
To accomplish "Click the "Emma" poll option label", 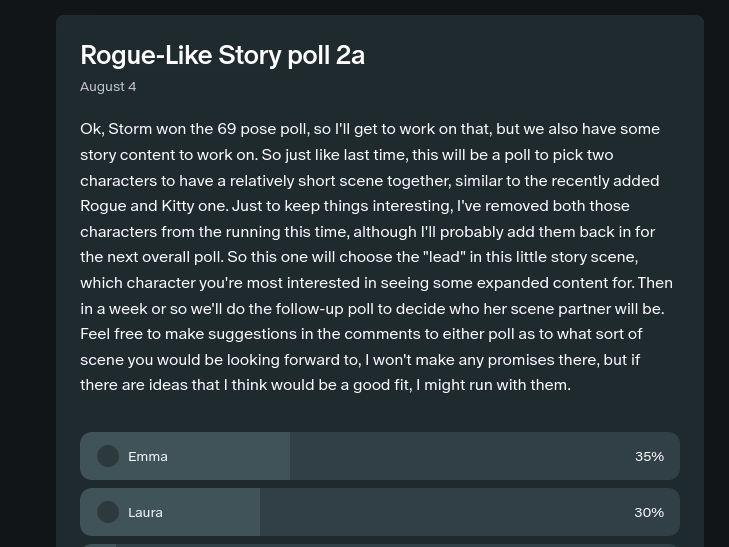I will 148,456.
